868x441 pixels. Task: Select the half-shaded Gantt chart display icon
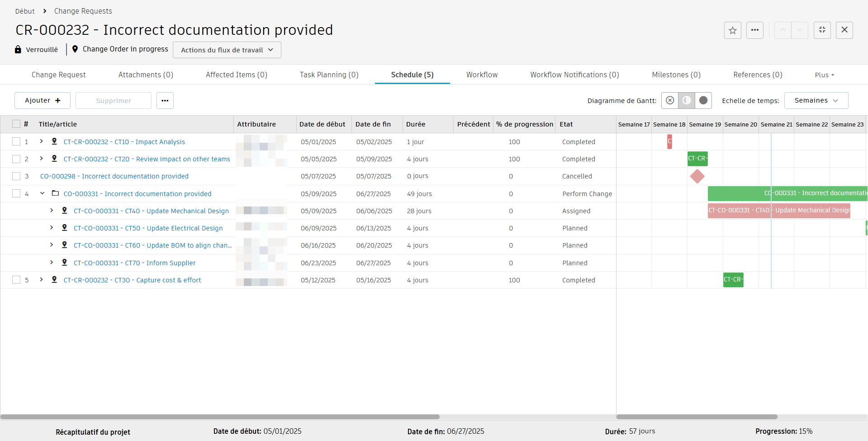click(687, 100)
